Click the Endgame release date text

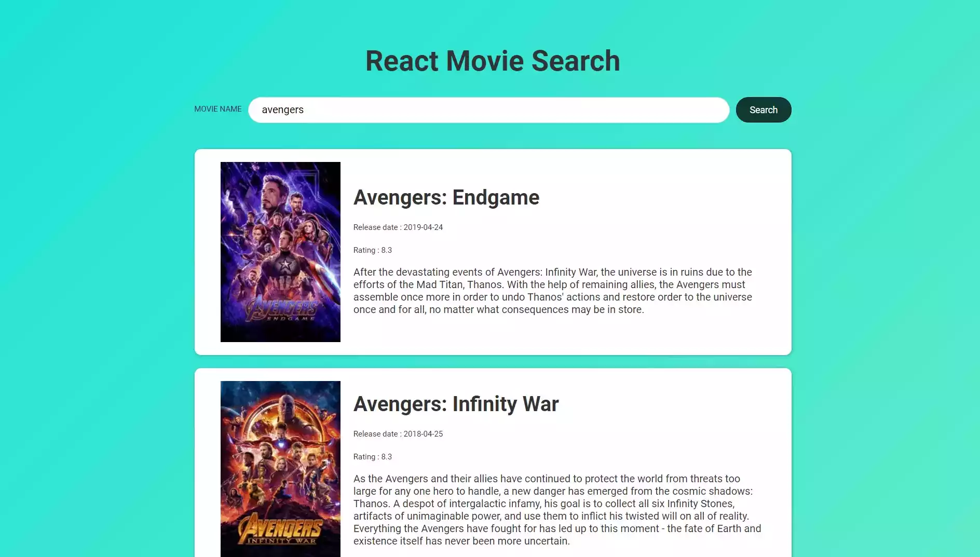398,227
